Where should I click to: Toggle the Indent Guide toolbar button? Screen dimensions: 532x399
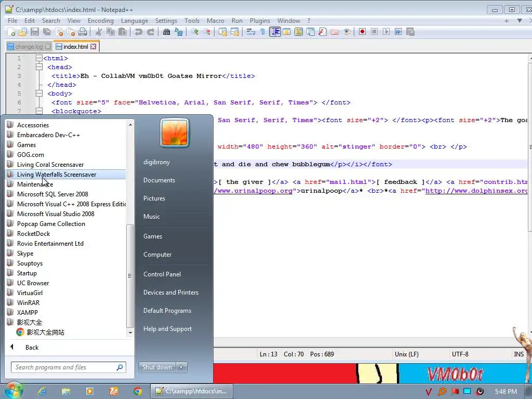[x=275, y=32]
